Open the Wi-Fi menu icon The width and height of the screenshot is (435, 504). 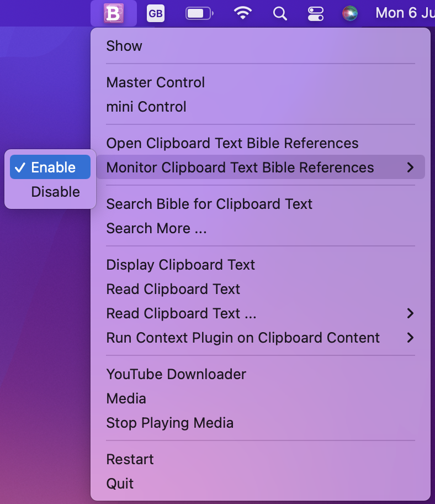pyautogui.click(x=243, y=13)
